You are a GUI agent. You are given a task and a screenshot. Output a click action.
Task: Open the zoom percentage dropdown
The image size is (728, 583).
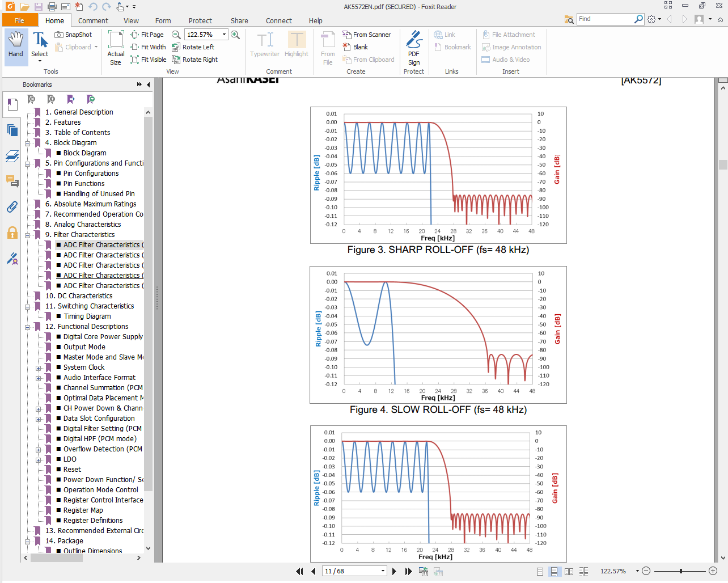[x=224, y=35]
